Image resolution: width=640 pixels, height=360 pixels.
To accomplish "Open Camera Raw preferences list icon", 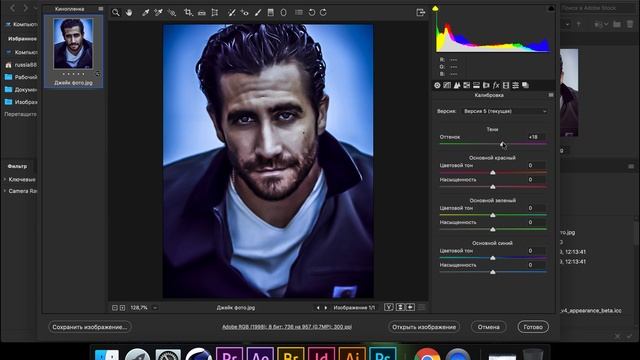I will [299, 13].
